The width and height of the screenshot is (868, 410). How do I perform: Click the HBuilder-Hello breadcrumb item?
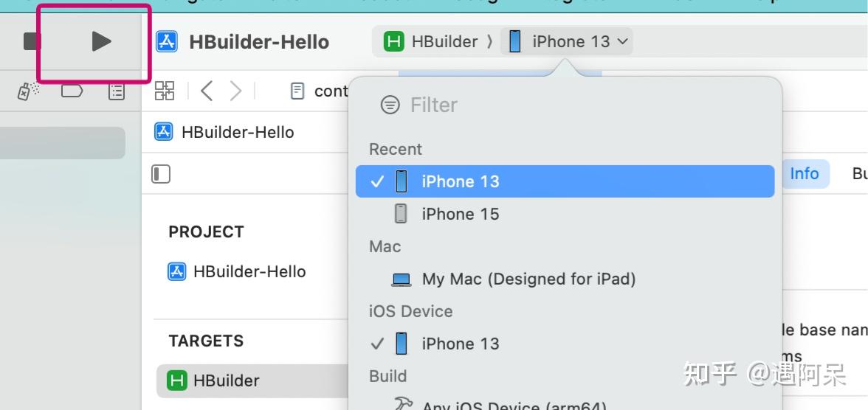[237, 132]
